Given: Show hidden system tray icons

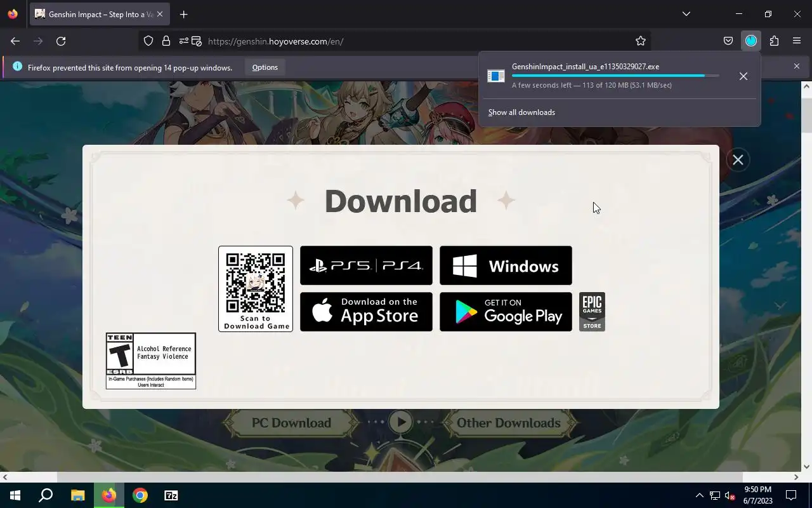Looking at the screenshot, I should pyautogui.click(x=700, y=495).
